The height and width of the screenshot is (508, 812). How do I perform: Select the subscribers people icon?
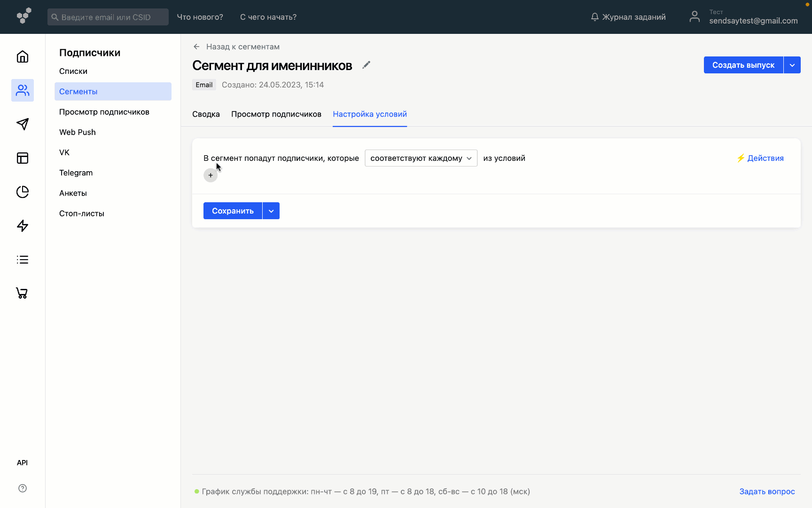[x=23, y=90]
